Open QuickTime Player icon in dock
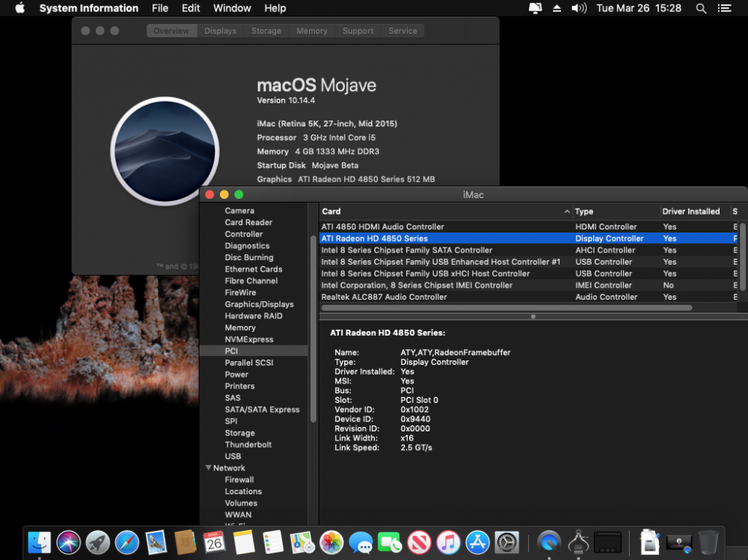748x560 pixels. coord(549,543)
